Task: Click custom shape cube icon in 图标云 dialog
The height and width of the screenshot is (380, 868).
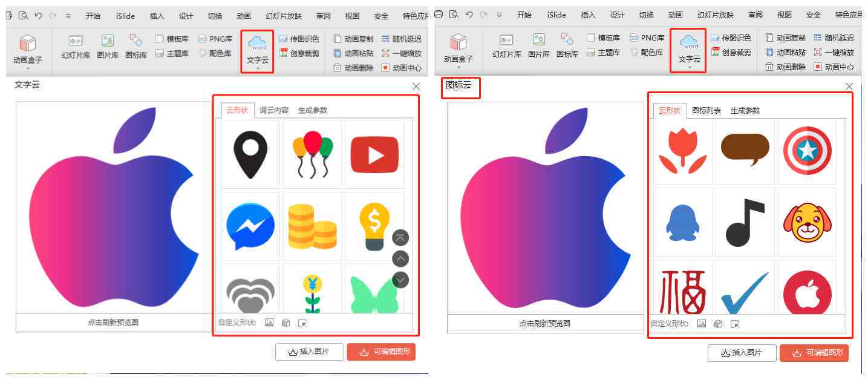Action: 718,324
